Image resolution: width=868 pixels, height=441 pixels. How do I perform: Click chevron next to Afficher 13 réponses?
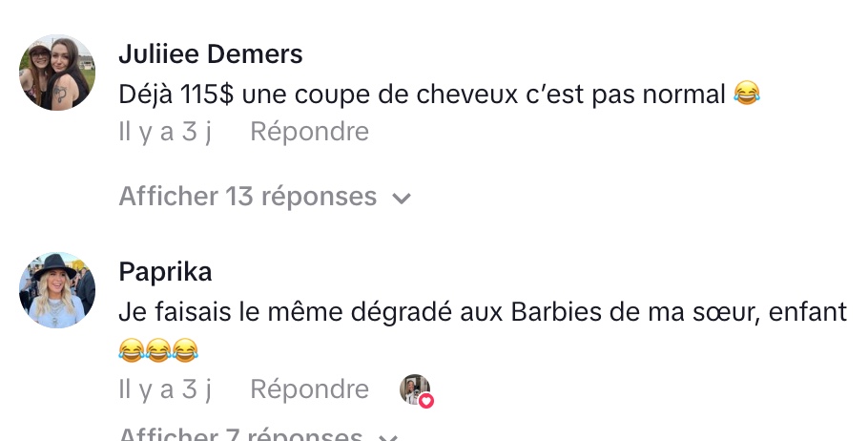402,199
